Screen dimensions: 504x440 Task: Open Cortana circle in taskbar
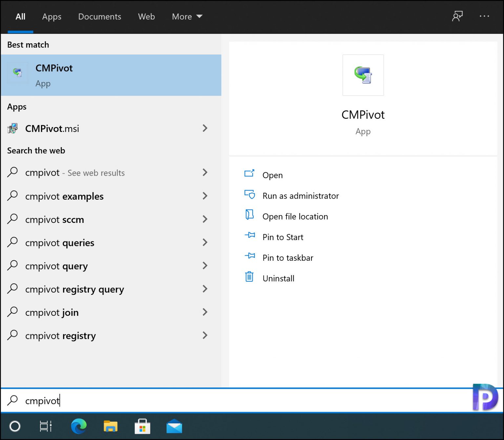coord(15,426)
